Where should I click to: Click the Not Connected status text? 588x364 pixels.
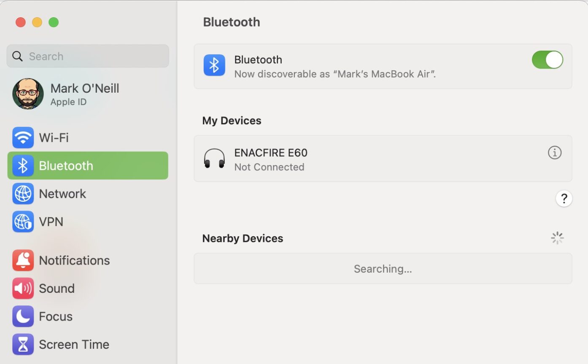(x=269, y=167)
